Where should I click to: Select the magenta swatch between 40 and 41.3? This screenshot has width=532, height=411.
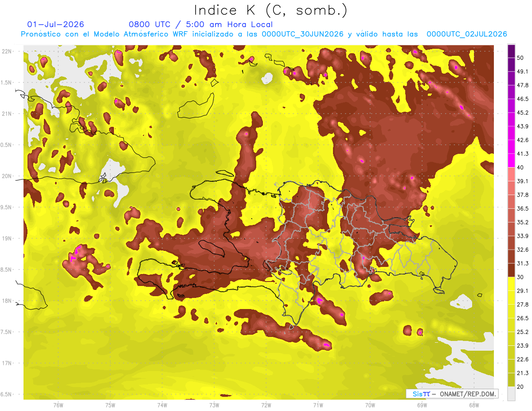pos(511,160)
